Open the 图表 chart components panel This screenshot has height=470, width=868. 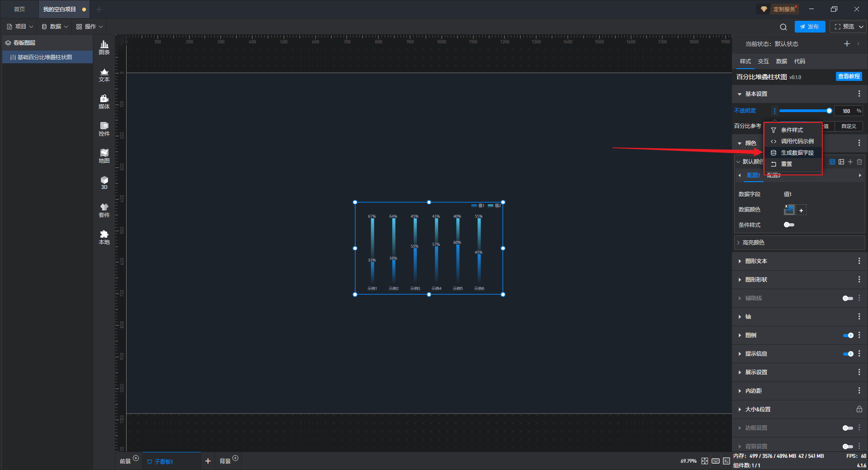click(x=104, y=47)
